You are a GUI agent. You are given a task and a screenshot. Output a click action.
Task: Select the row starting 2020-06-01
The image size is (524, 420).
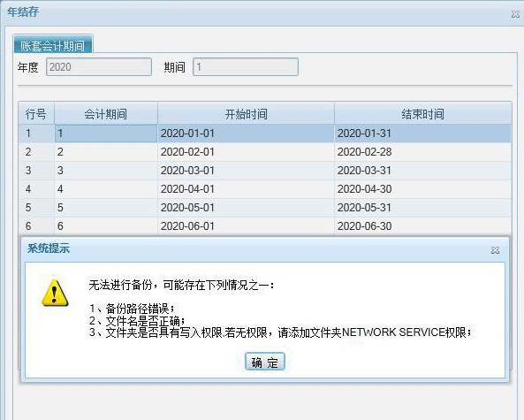click(x=265, y=226)
